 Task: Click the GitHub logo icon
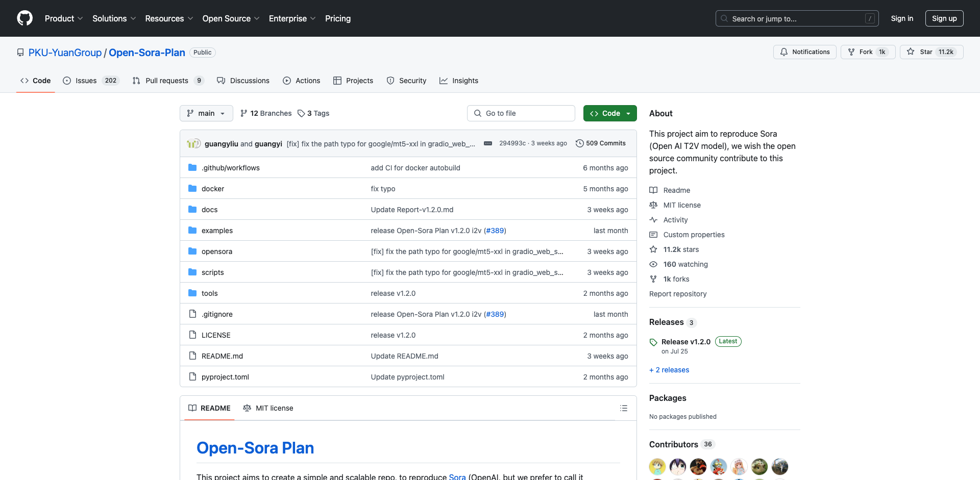coord(24,18)
